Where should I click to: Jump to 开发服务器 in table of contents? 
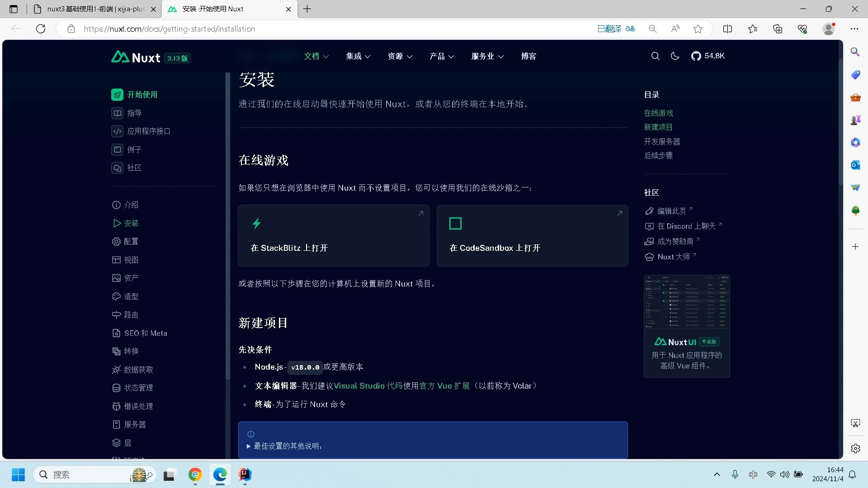(662, 141)
